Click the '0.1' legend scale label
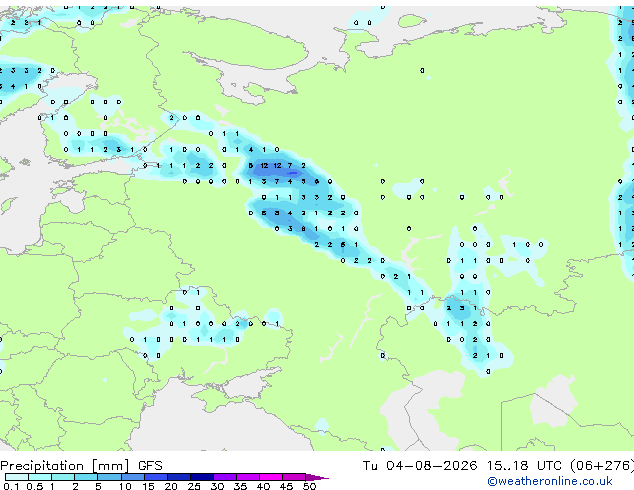This screenshot has height=490, width=634. [x=11, y=486]
